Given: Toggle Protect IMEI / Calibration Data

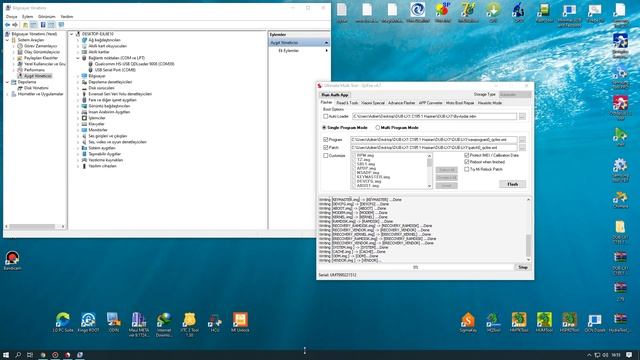Looking at the screenshot, I should tap(467, 156).
